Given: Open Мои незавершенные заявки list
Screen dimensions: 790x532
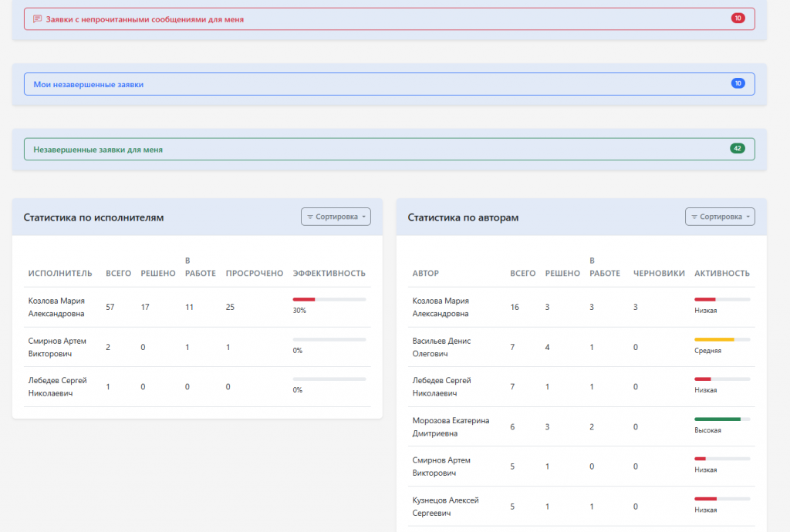Looking at the screenshot, I should [x=89, y=84].
